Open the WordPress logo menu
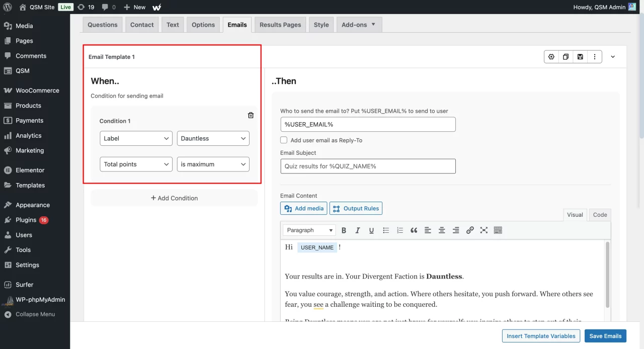Screen dimensions: 644x349 point(7,7)
